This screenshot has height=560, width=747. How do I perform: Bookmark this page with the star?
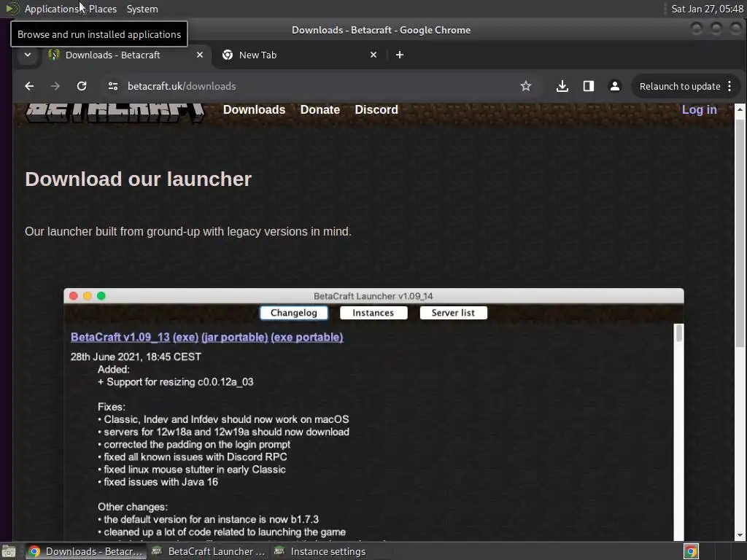pyautogui.click(x=525, y=86)
